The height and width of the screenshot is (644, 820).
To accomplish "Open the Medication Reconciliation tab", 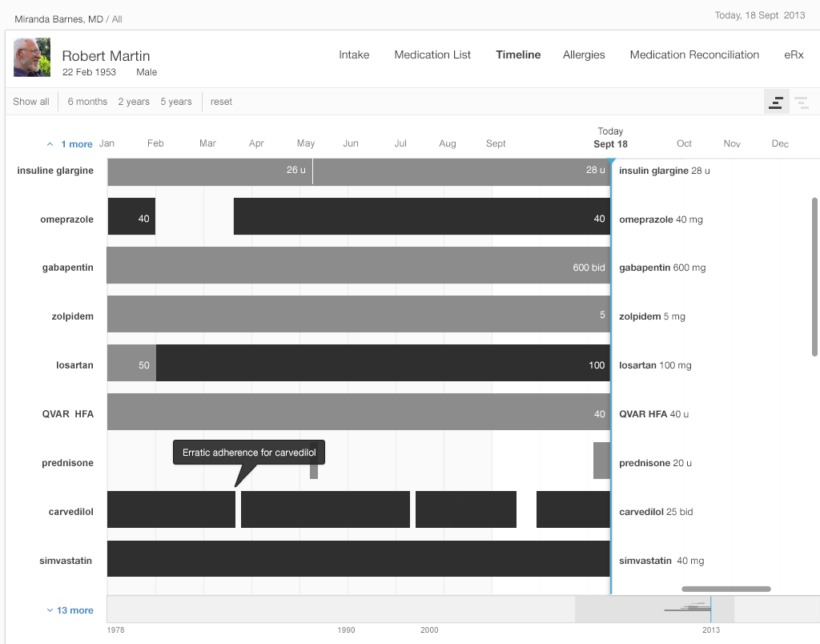I will 694,55.
